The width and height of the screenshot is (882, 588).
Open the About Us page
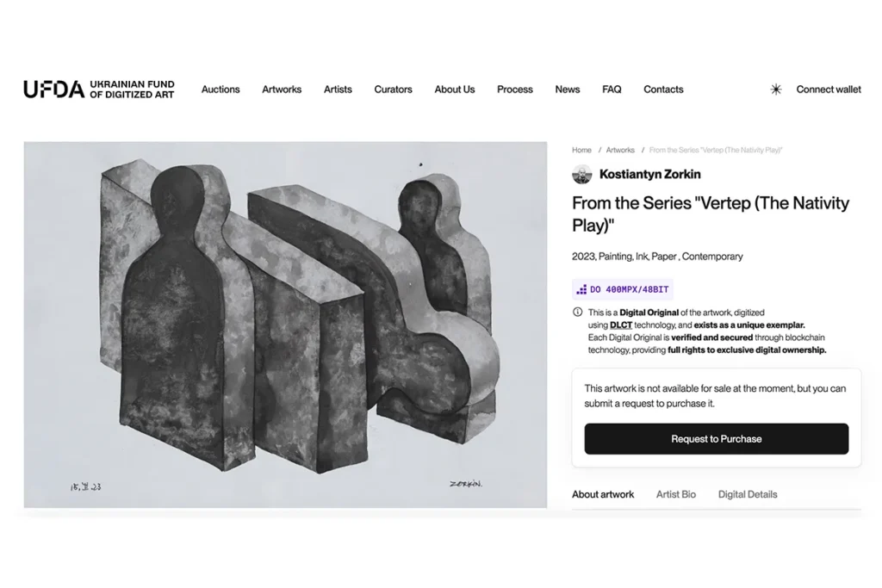(455, 90)
